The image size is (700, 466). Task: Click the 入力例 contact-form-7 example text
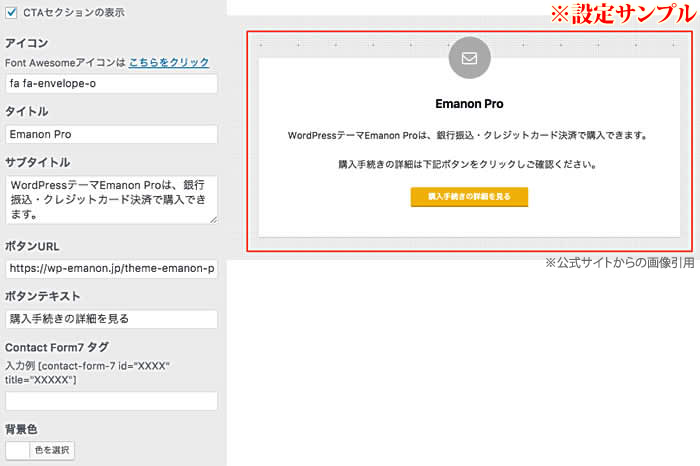[x=88, y=373]
